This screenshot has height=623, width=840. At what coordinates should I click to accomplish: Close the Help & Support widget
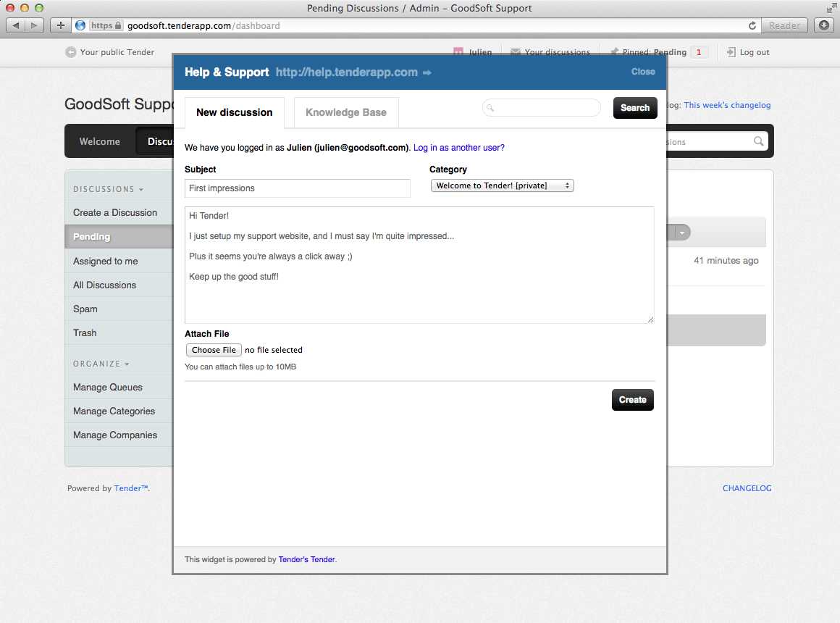643,71
